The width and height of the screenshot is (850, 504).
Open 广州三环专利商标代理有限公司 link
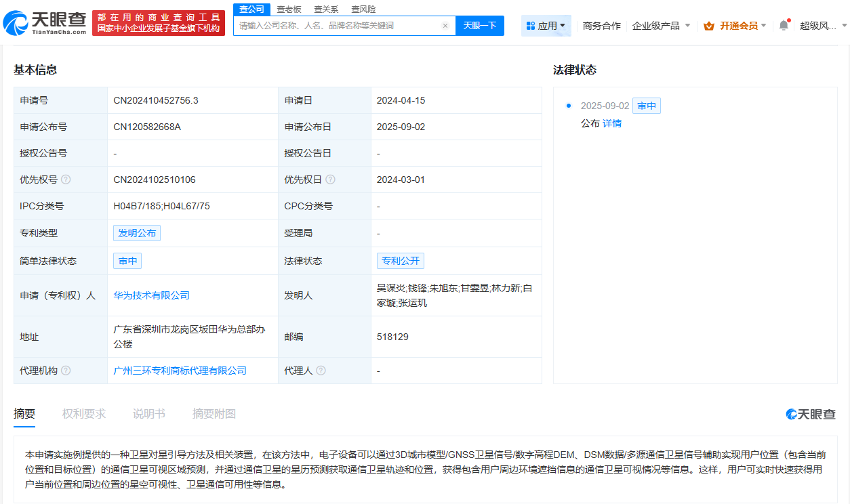[180, 371]
